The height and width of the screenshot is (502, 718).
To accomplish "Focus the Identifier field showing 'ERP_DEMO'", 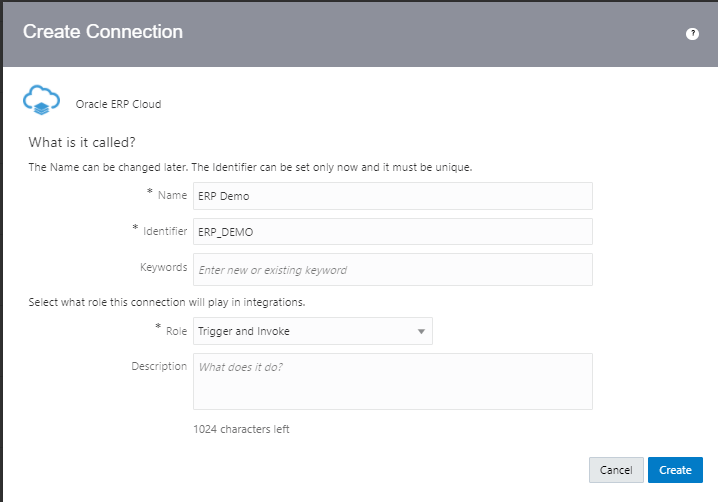I will coord(392,232).
